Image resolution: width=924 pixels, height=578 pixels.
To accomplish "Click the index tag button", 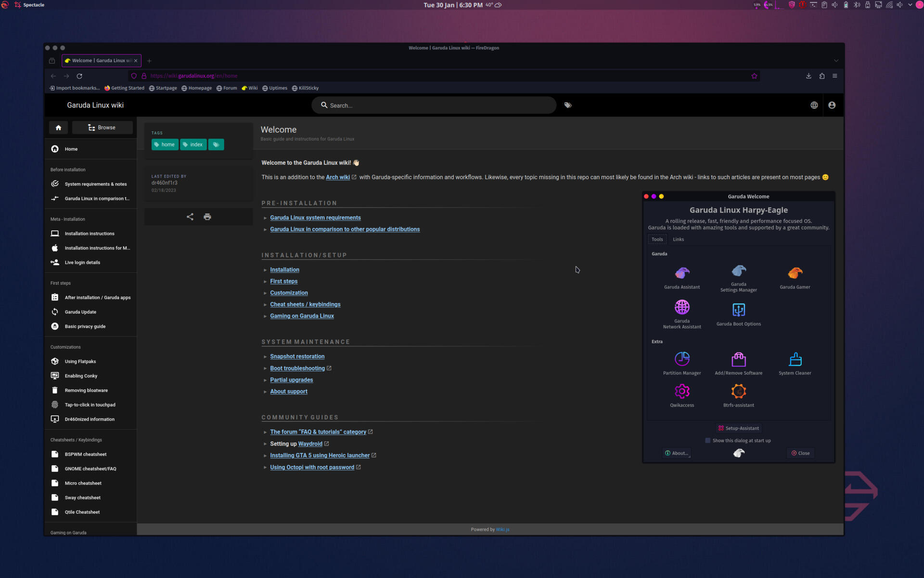I will 193,144.
